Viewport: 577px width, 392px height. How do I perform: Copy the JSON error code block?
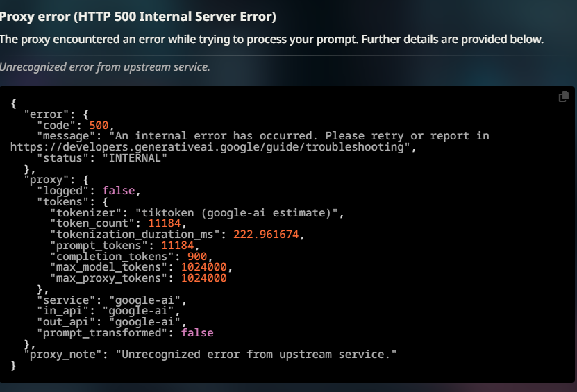(x=563, y=96)
